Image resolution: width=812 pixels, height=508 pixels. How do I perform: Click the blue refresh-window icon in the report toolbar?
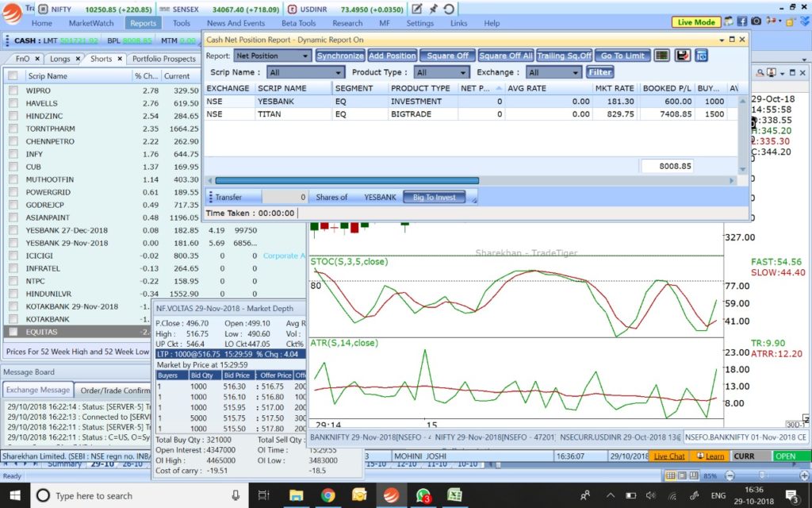pyautogui.click(x=701, y=56)
